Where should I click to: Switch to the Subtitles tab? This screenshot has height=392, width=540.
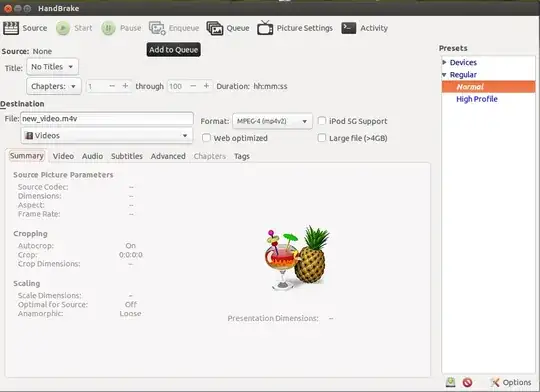click(127, 156)
